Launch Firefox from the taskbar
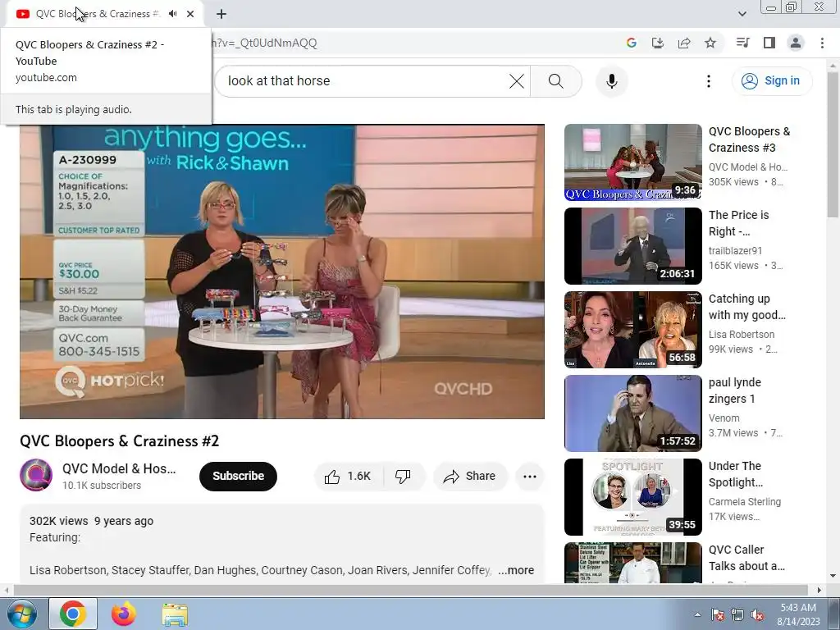The image size is (840, 630). (x=124, y=614)
